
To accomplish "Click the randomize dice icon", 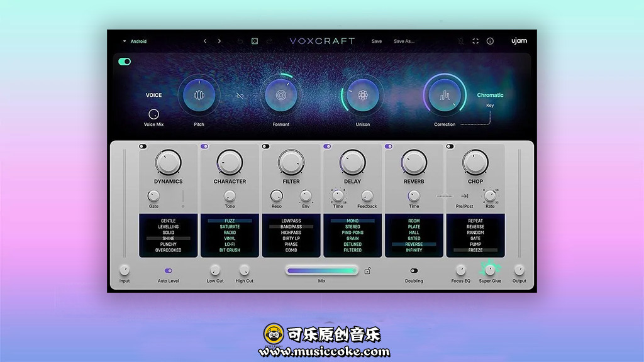I will click(255, 41).
